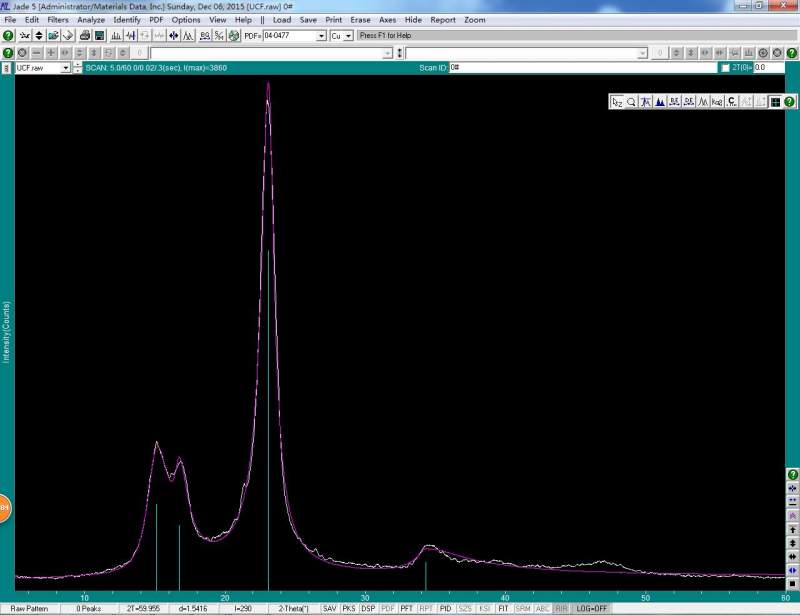Toggle the 2T(0) checkbox
Viewport: 800px width, 615px height.
click(725, 68)
